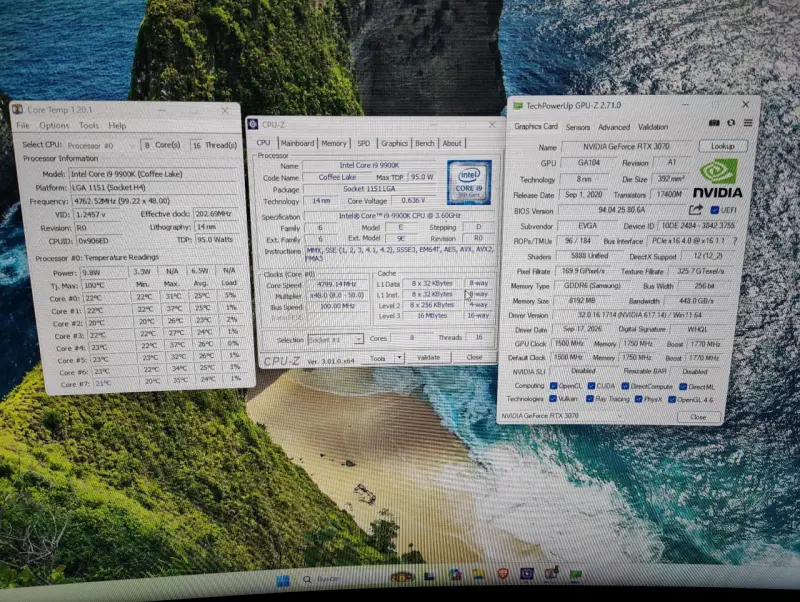Open the GPU-Z hamburger menu
800x602 pixels.
coord(748,122)
